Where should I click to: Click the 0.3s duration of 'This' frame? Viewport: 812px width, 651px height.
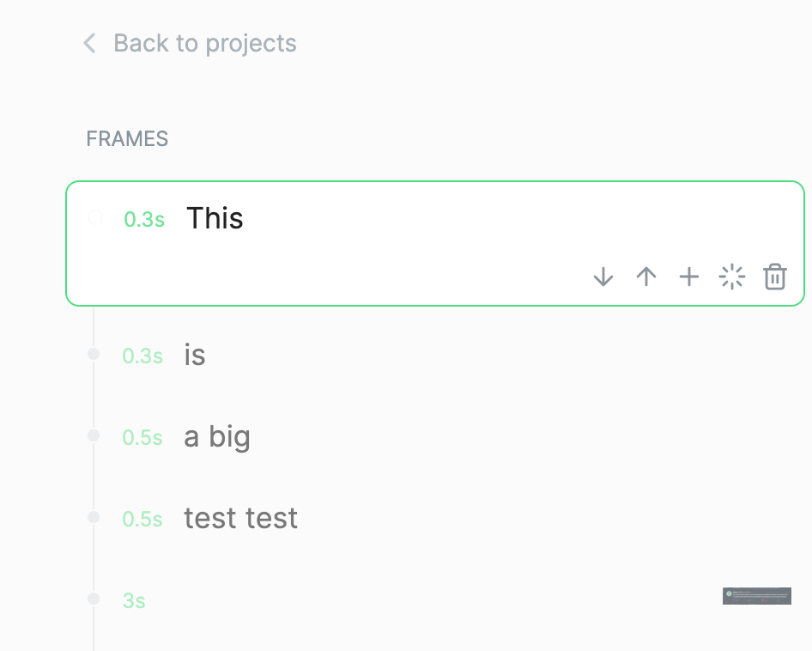pos(144,219)
